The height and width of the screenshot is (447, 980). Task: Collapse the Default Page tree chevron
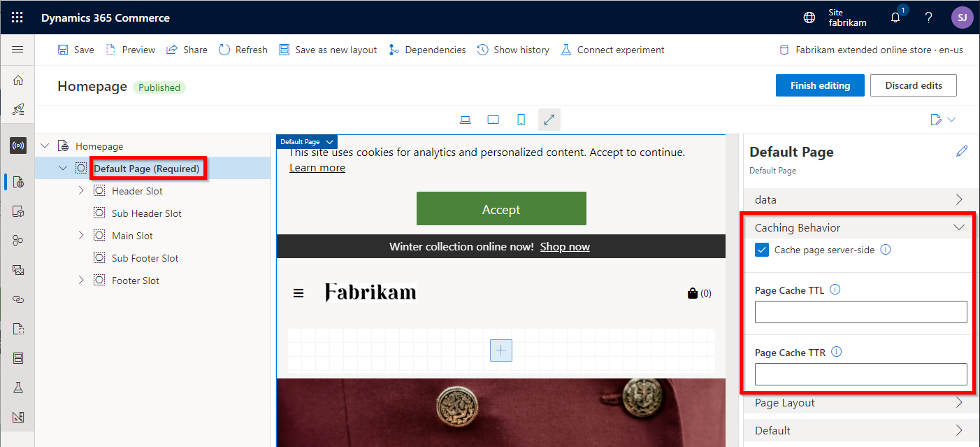click(63, 169)
